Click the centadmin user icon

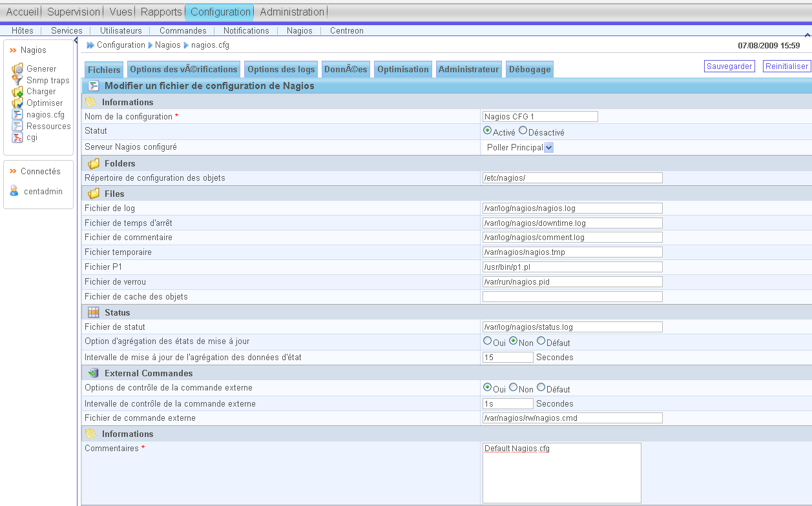[14, 191]
